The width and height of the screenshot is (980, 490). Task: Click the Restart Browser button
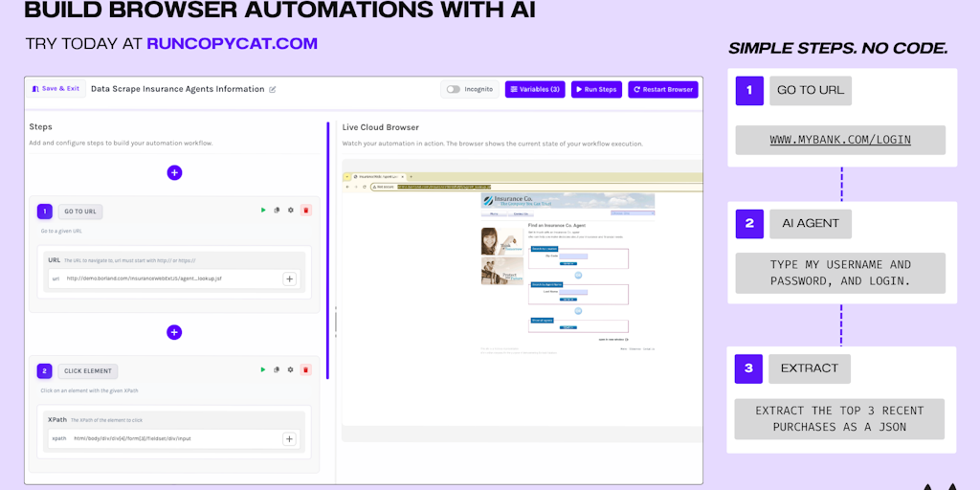(x=663, y=89)
